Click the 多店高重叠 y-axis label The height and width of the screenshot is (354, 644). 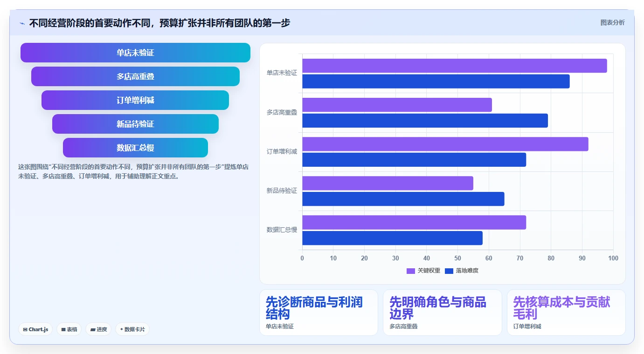(282, 112)
